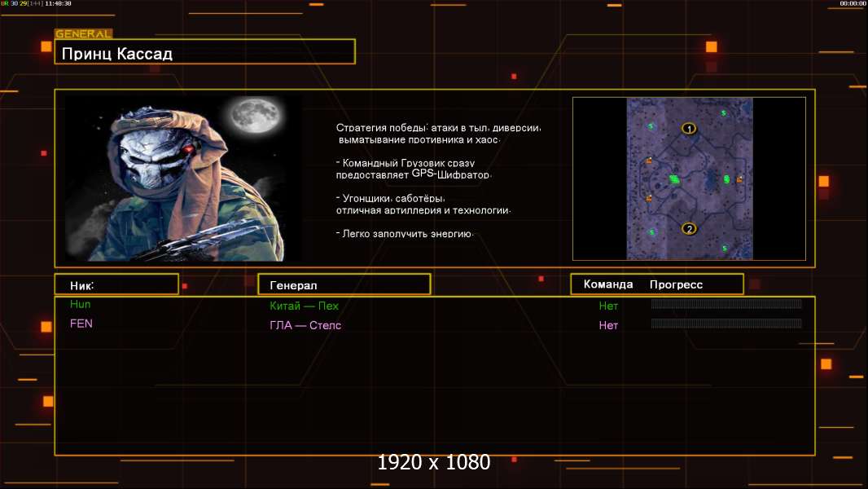Click the general name field 'Принц Кассад'
Image resolution: width=868 pixels, height=489 pixels.
coord(205,51)
